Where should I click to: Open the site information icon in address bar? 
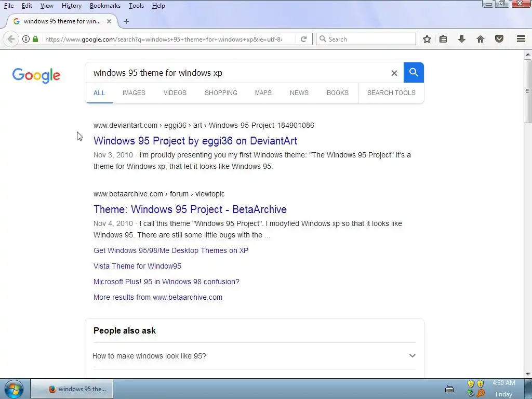(x=26, y=39)
